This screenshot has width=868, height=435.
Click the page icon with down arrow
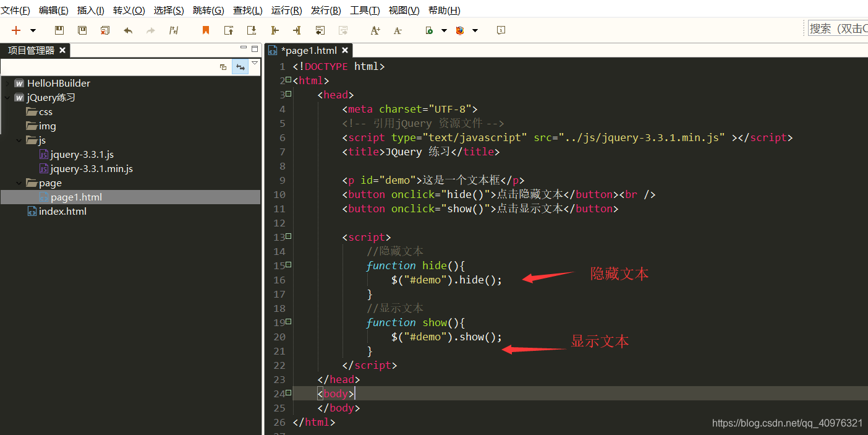tap(252, 30)
